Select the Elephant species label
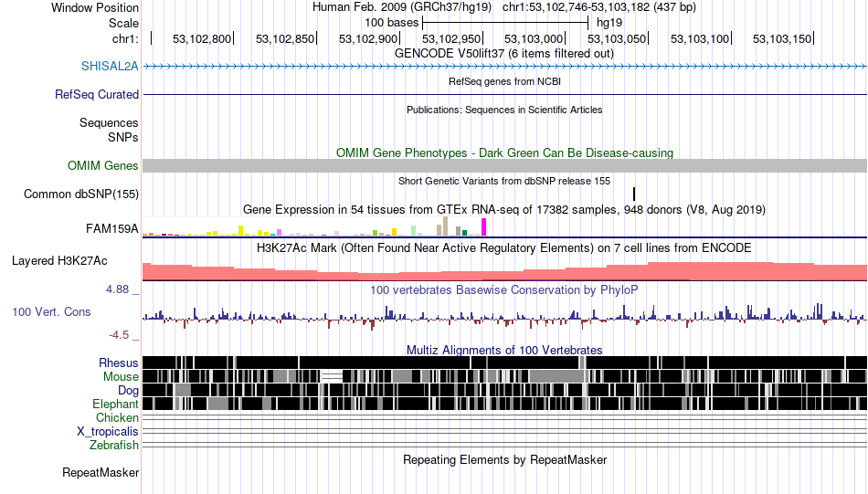Image resolution: width=868 pixels, height=494 pixels. point(115,405)
